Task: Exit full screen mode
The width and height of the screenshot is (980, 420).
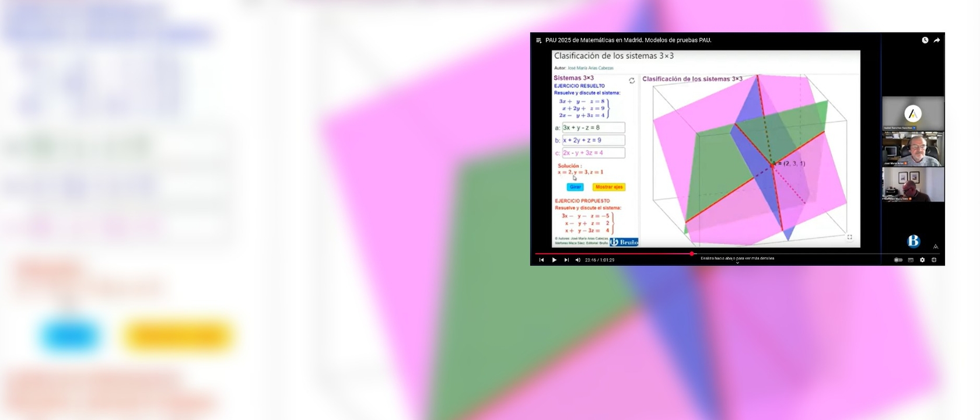Action: (x=934, y=260)
